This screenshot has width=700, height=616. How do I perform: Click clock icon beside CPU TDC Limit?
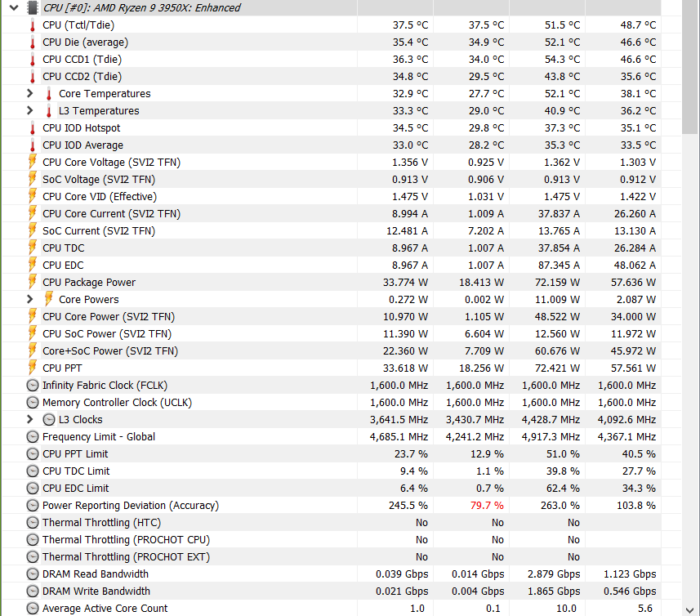pyautogui.click(x=33, y=471)
